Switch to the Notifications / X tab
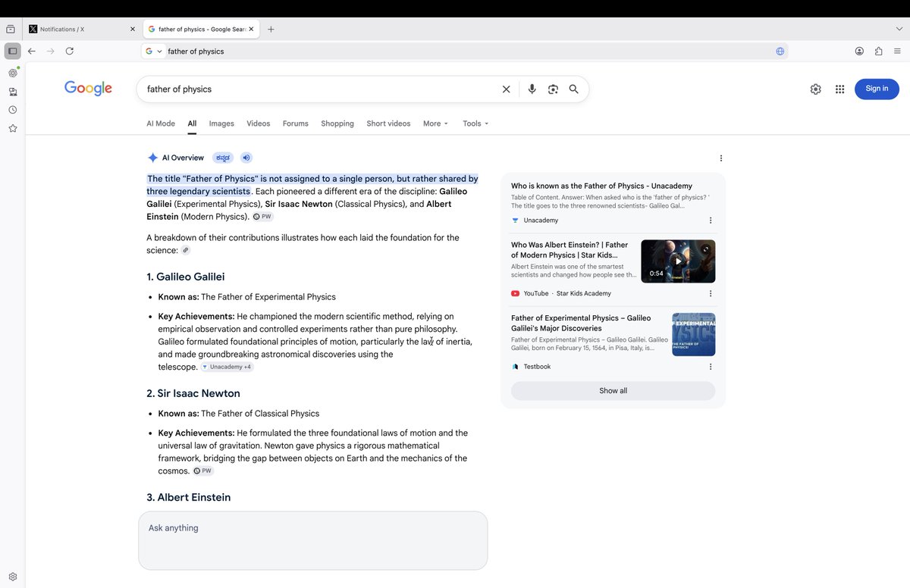This screenshot has height=588, width=910. pyautogui.click(x=80, y=29)
